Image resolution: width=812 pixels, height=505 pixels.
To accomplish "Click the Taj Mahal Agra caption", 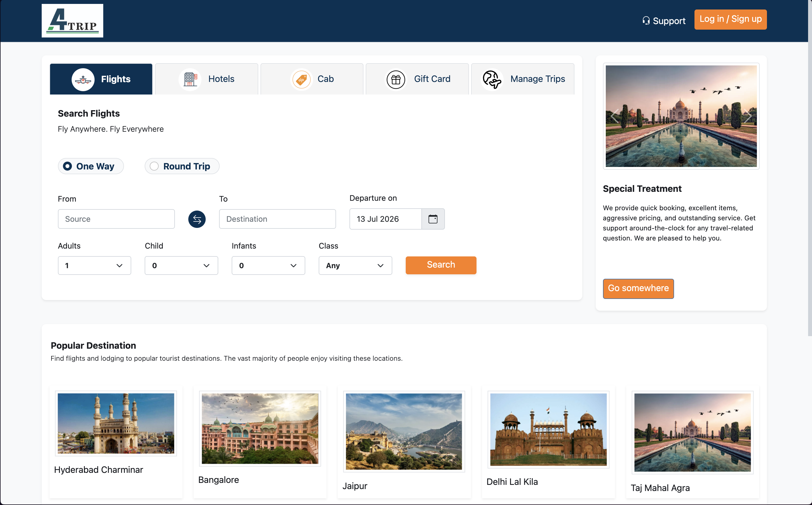I will [x=660, y=488].
